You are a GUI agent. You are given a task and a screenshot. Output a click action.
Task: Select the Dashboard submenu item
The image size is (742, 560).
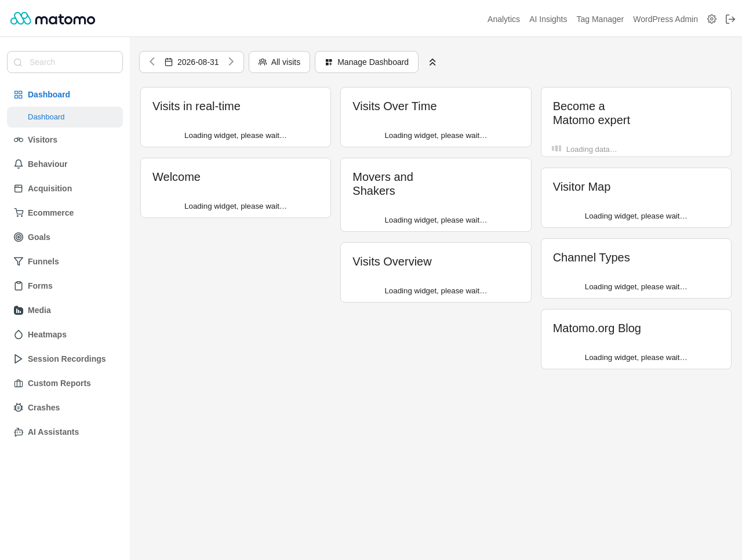(x=65, y=117)
